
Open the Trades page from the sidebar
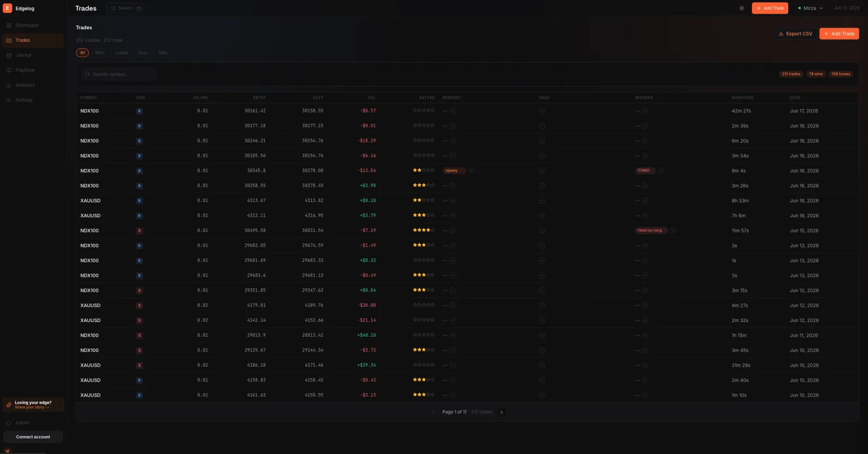[33, 40]
